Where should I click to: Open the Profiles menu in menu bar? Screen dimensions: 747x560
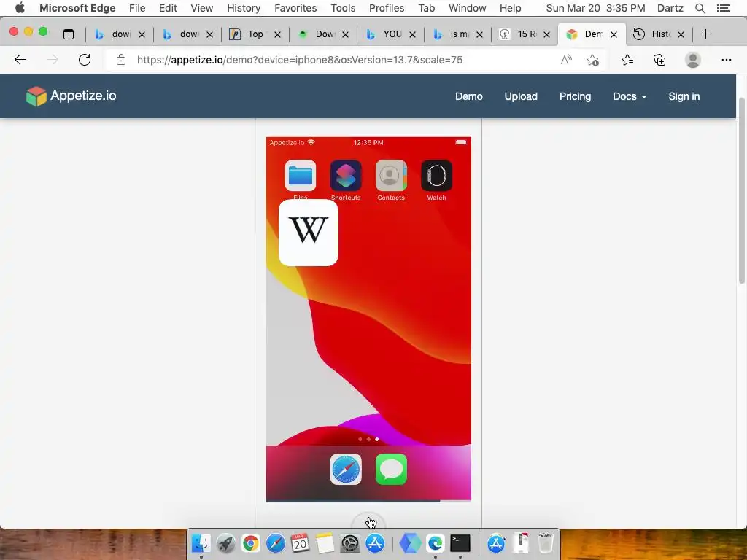[x=387, y=8]
